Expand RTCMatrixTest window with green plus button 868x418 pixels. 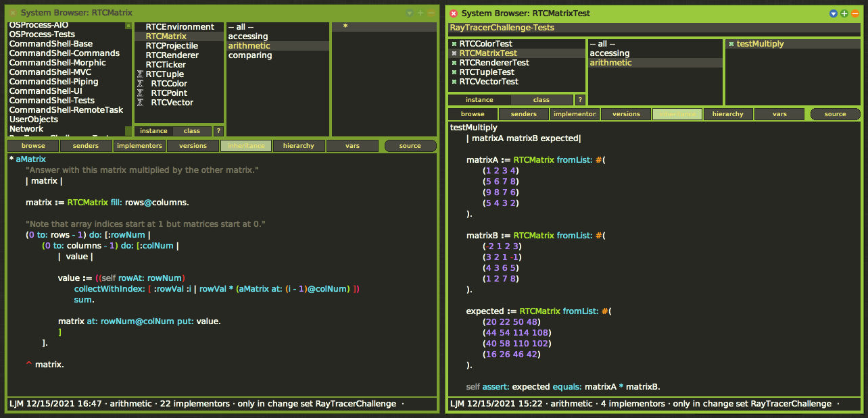[x=844, y=14]
